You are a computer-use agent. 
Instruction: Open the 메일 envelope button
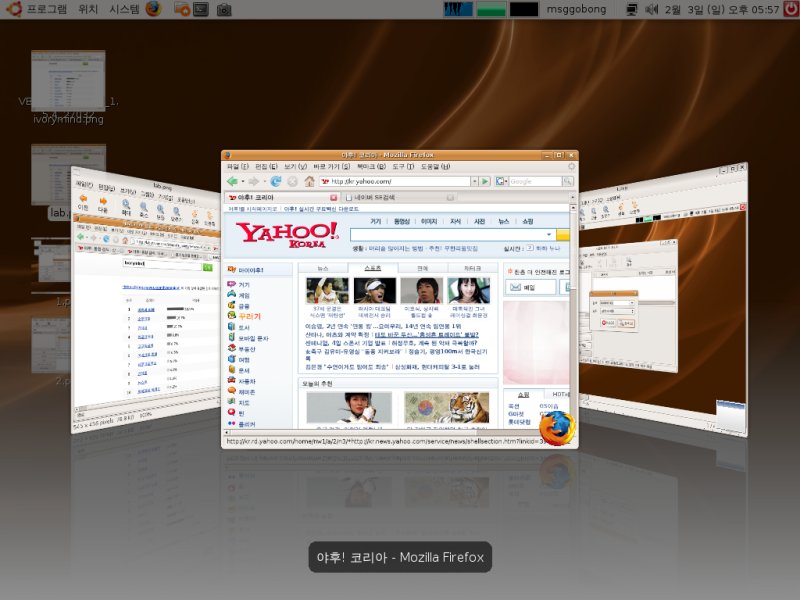531,288
